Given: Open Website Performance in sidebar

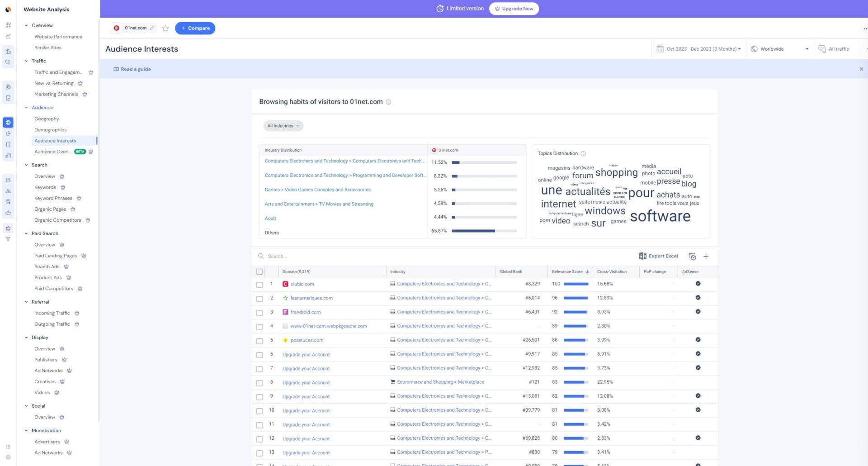Looking at the screenshot, I should click(x=58, y=37).
